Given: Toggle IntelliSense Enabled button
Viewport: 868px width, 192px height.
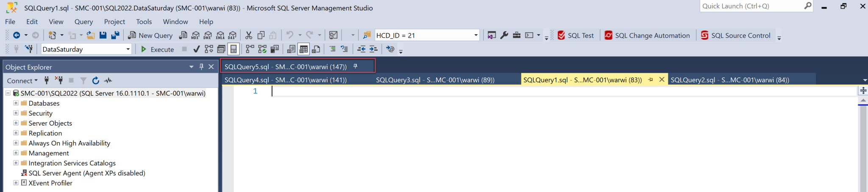Looking at the screenshot, I should point(234,49).
